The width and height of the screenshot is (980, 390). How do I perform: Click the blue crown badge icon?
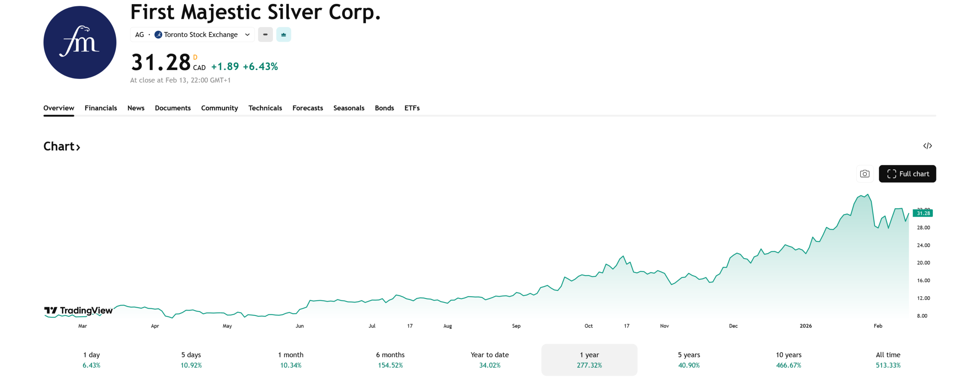[x=284, y=34]
